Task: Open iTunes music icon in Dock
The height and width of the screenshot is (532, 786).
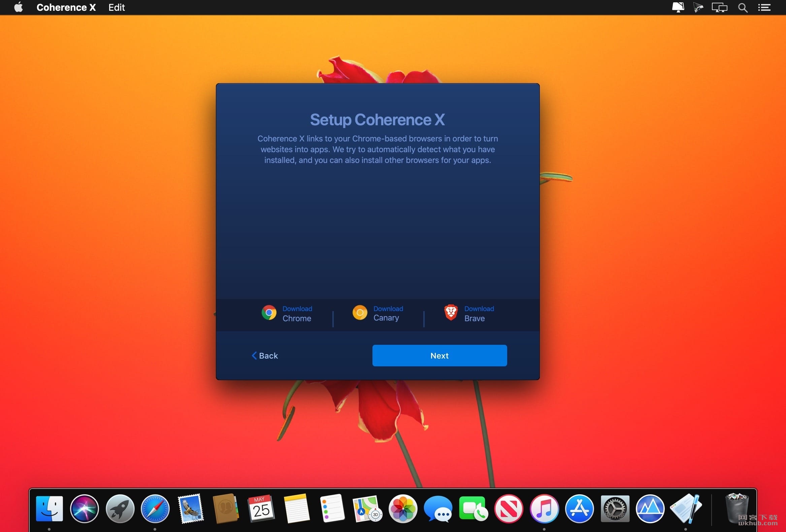Action: (x=544, y=508)
